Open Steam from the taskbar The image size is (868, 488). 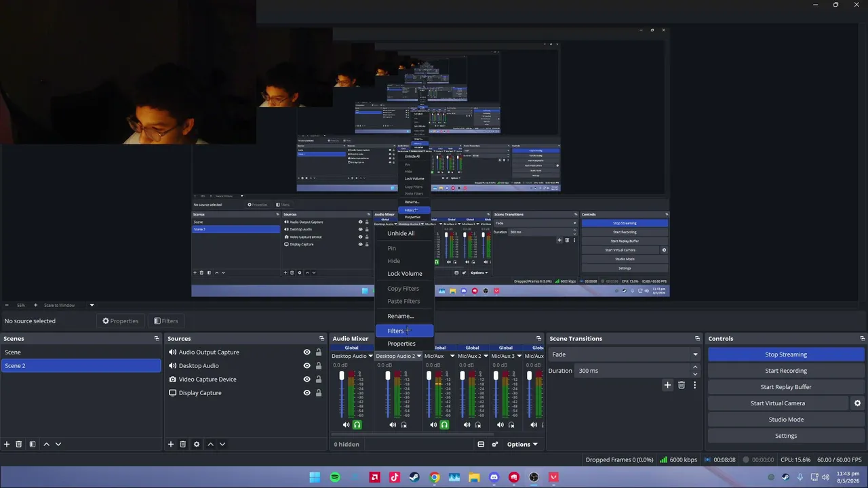[414, 477]
